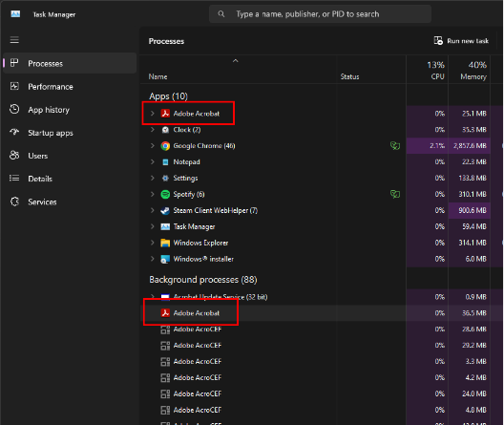Click the search magnifier icon
The width and height of the screenshot is (504, 425).
221,14
